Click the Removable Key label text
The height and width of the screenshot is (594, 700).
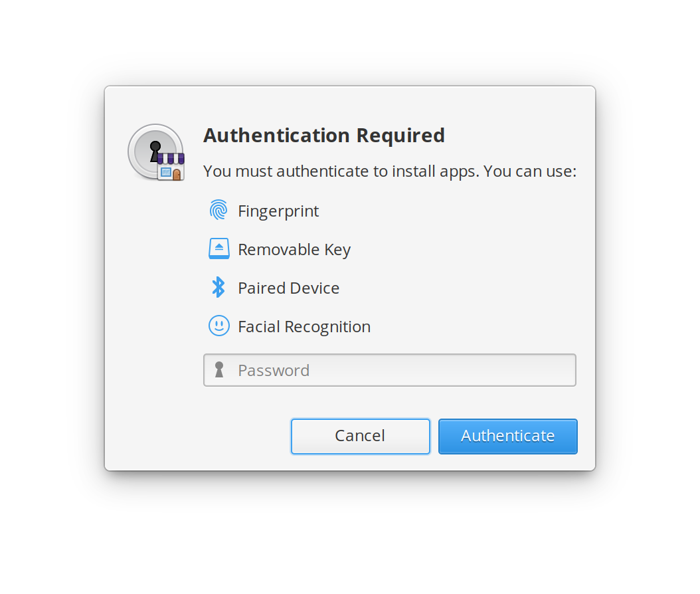click(x=294, y=249)
